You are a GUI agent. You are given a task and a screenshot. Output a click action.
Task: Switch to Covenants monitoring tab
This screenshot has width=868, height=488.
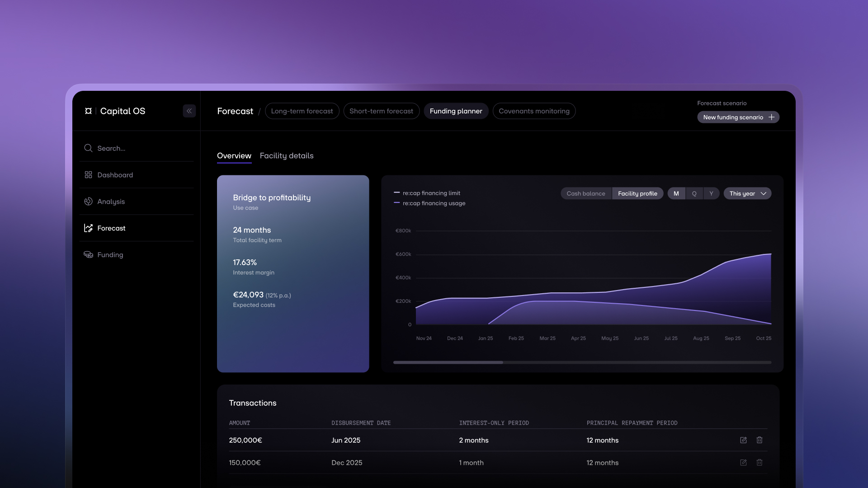coord(534,111)
